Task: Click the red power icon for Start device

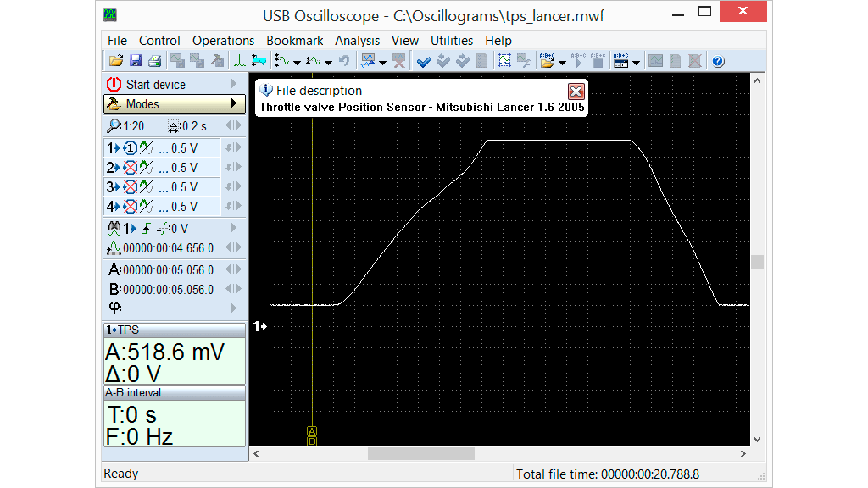Action: click(x=114, y=84)
